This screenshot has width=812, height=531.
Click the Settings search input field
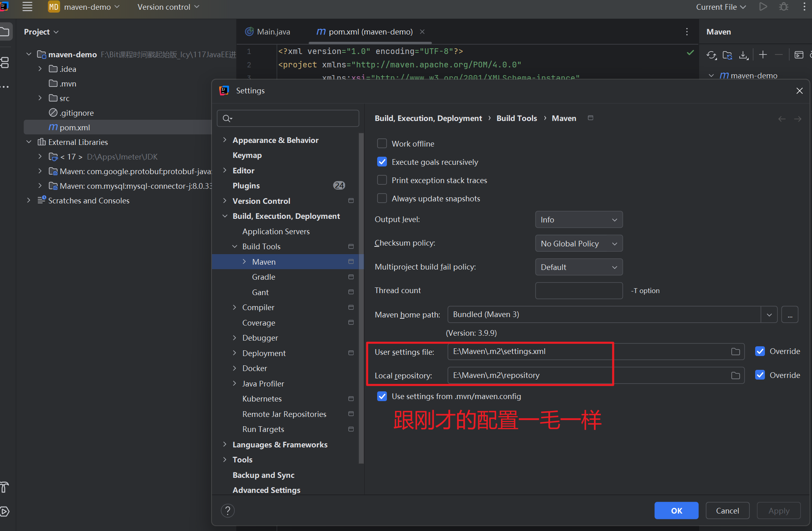pos(288,118)
